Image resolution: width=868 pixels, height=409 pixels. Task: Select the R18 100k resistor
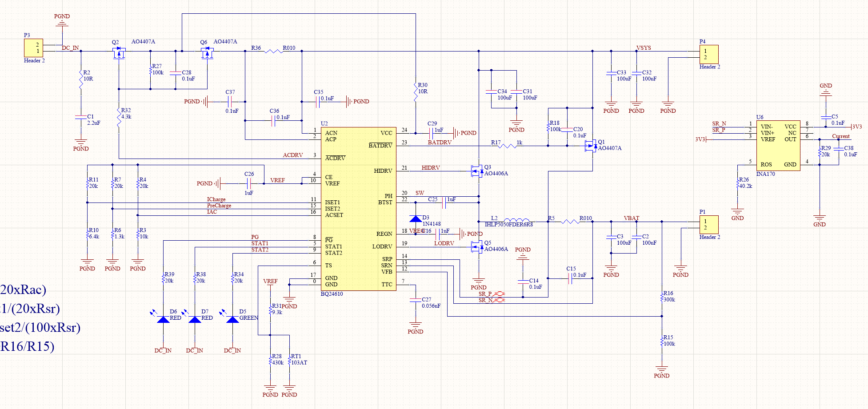(548, 127)
